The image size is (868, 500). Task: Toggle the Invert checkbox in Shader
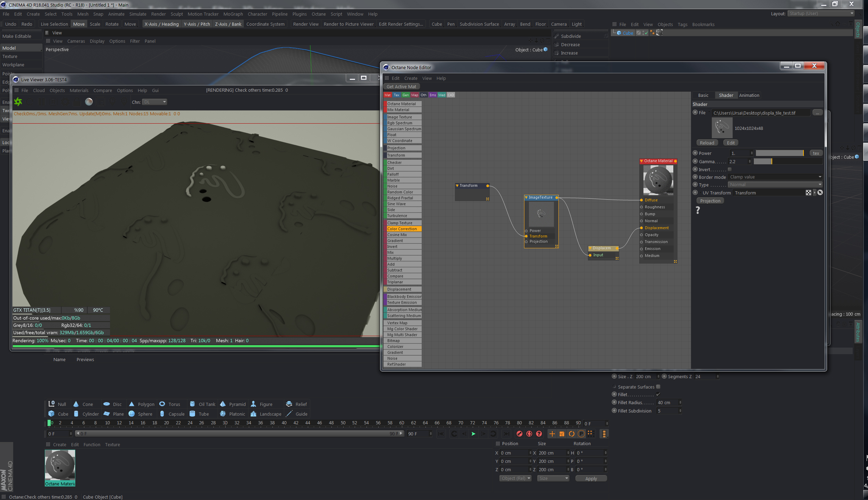point(730,169)
